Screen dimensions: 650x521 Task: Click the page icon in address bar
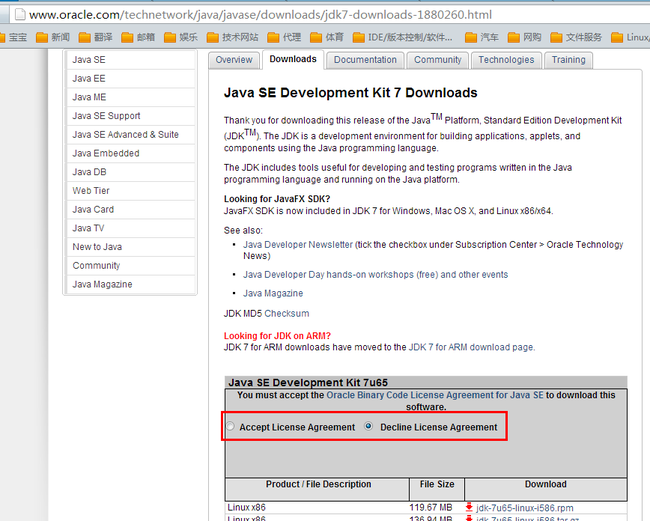[19, 15]
